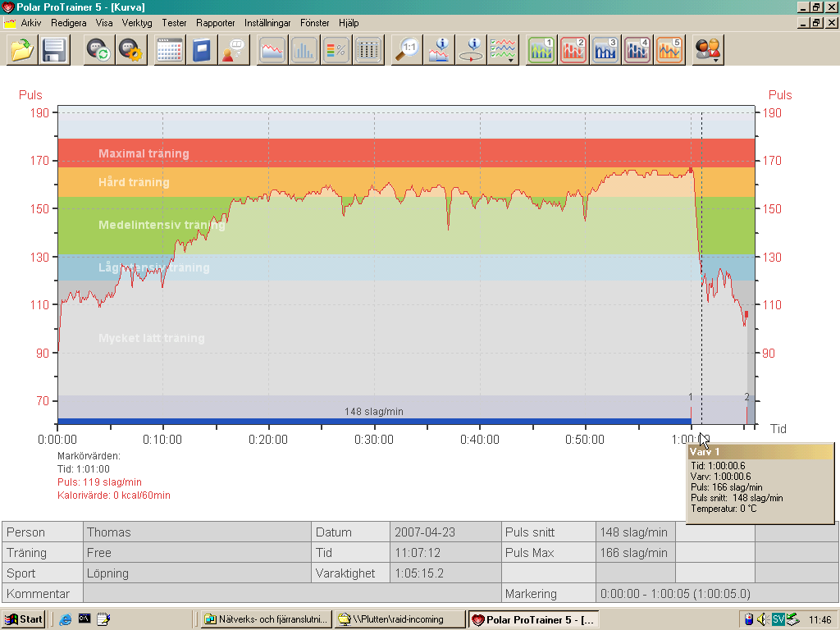Open Internet Explorer from quick launch
Screen dimensions: 840x630
coord(66,619)
